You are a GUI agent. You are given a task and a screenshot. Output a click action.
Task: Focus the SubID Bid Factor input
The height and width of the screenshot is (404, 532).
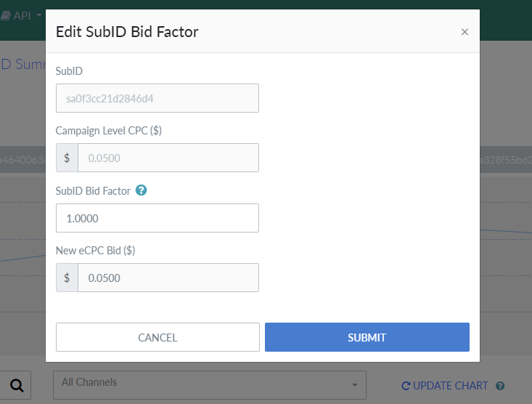tap(157, 218)
